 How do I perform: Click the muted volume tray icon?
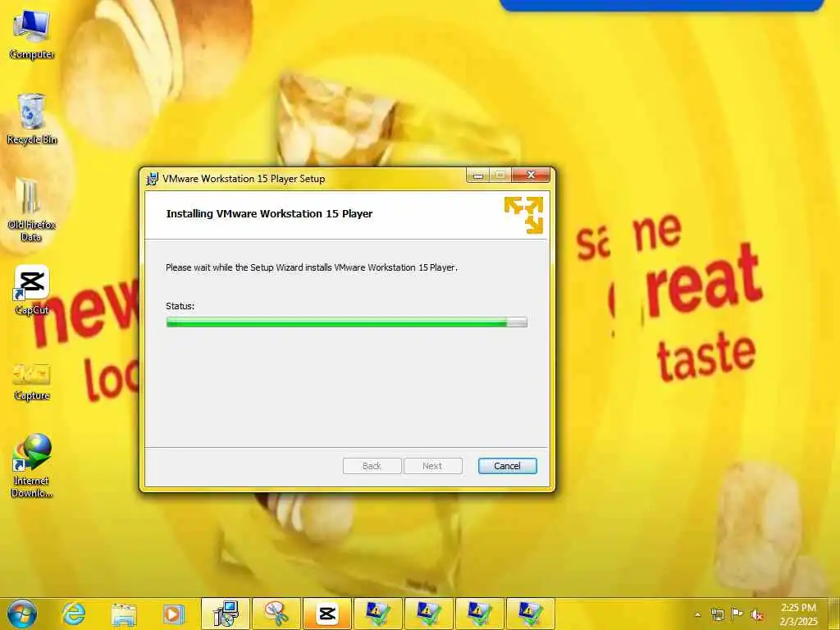coord(757,614)
